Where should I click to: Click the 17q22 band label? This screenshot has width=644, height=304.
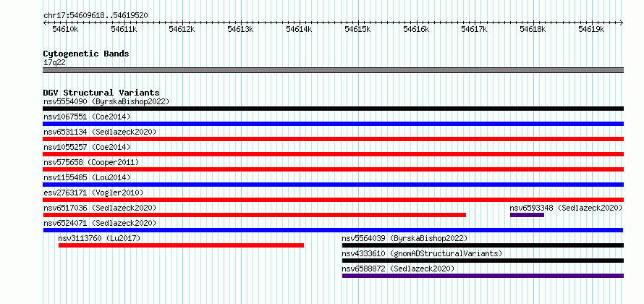click(54, 62)
